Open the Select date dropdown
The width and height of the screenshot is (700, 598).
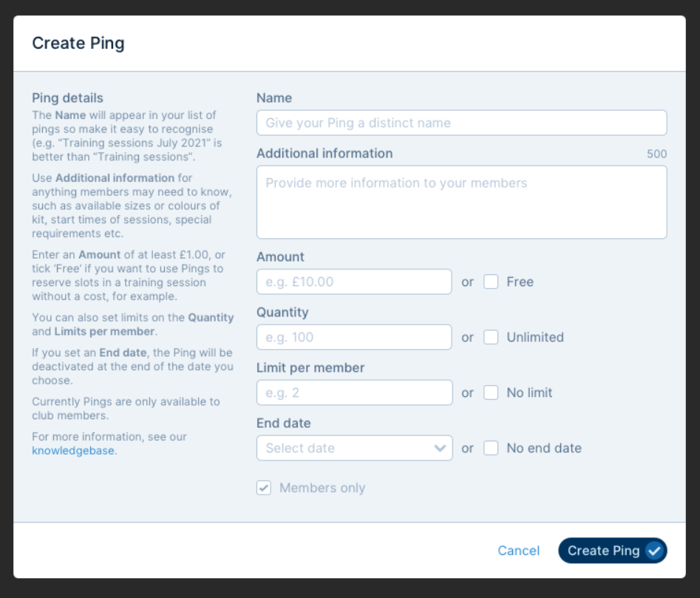354,448
